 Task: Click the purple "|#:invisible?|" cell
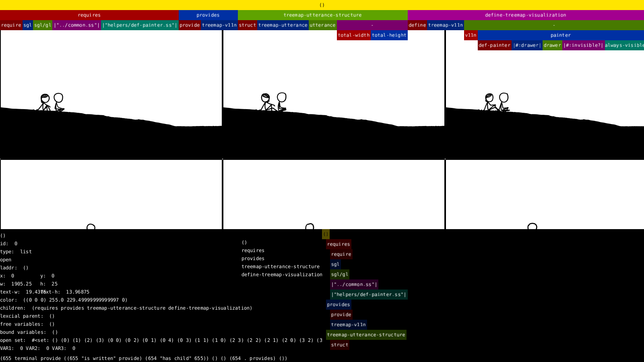583,45
